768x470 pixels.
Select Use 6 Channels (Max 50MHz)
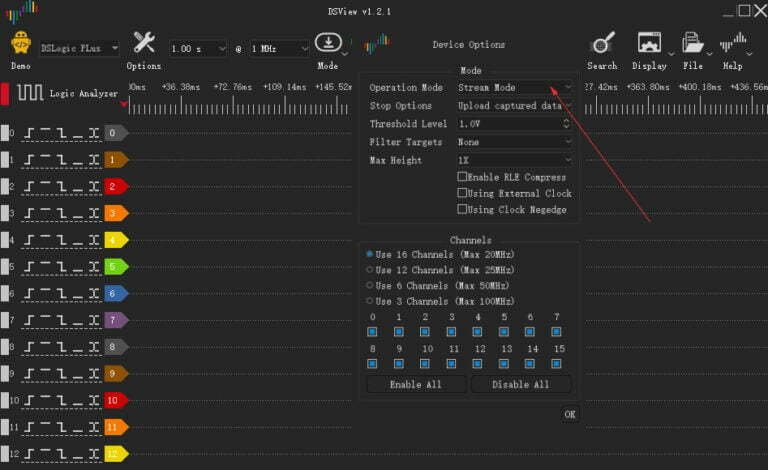click(370, 285)
